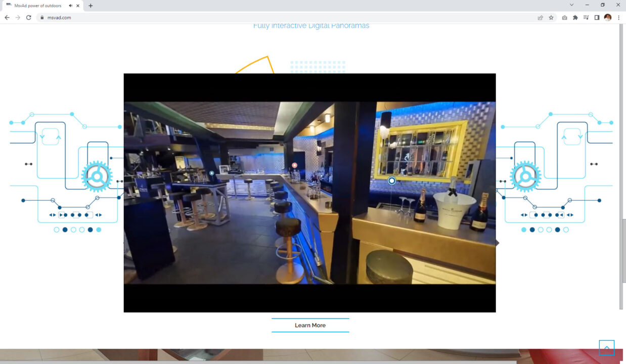Click the Learn More button
Image resolution: width=626 pixels, height=364 pixels.
coord(310,325)
